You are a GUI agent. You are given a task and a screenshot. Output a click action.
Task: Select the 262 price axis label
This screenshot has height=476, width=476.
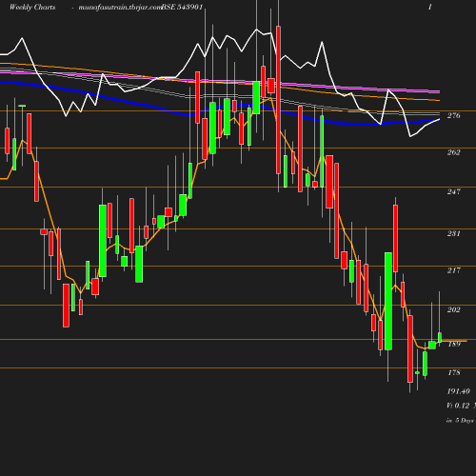pyautogui.click(x=453, y=152)
